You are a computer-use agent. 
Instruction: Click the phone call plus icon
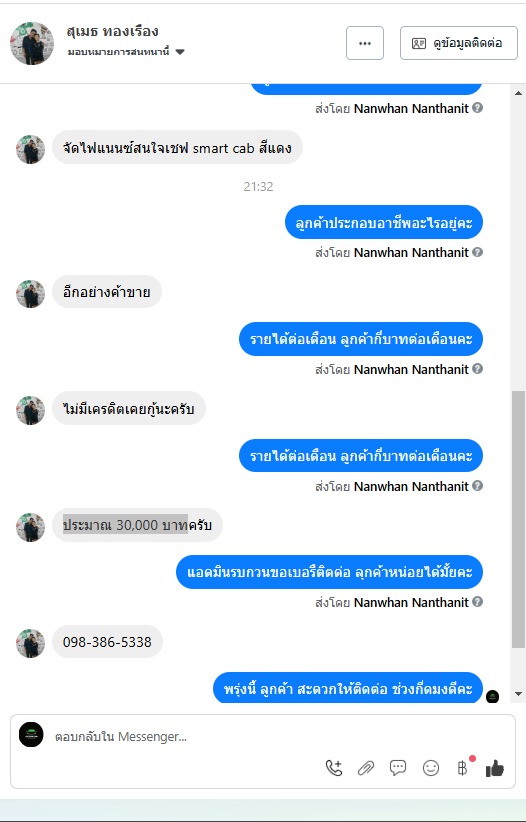[334, 768]
